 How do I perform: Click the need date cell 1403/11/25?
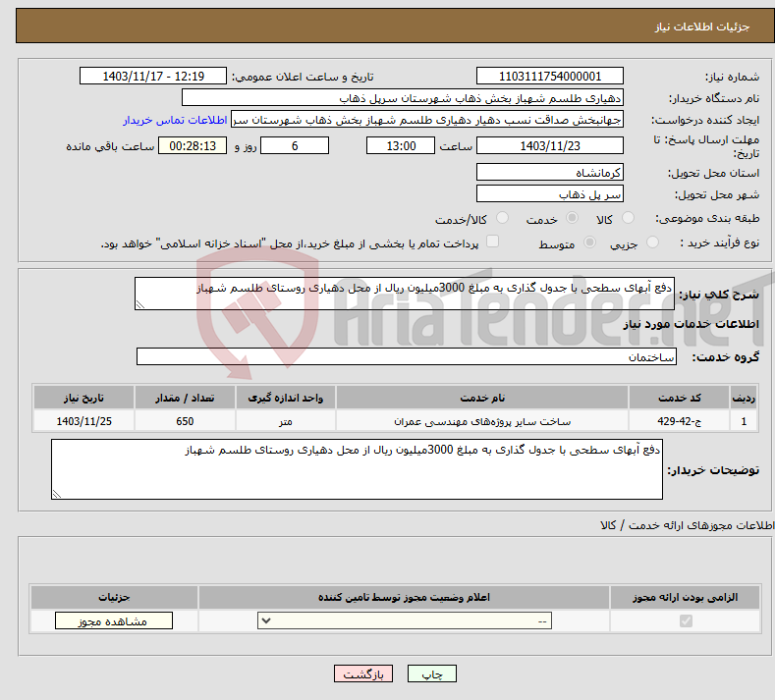84,421
